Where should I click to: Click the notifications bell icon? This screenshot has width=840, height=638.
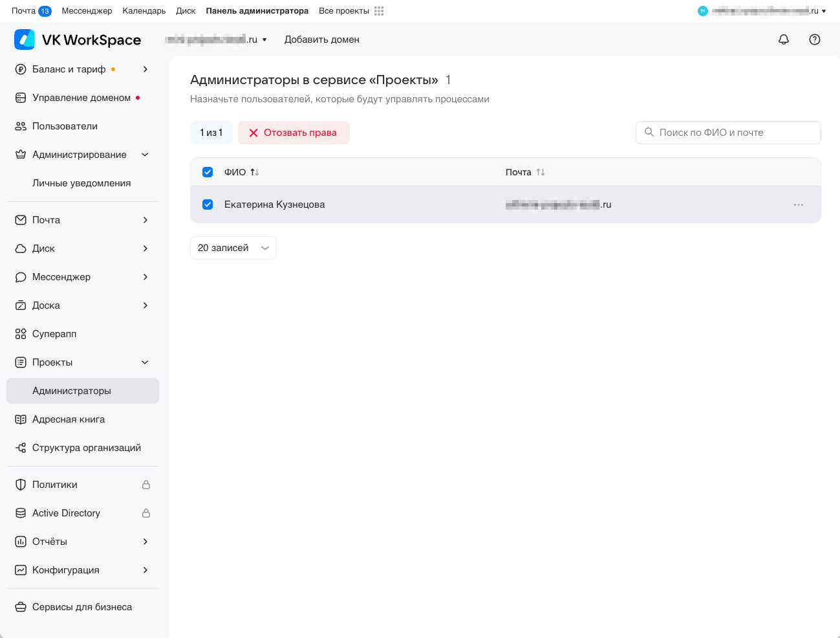point(783,39)
